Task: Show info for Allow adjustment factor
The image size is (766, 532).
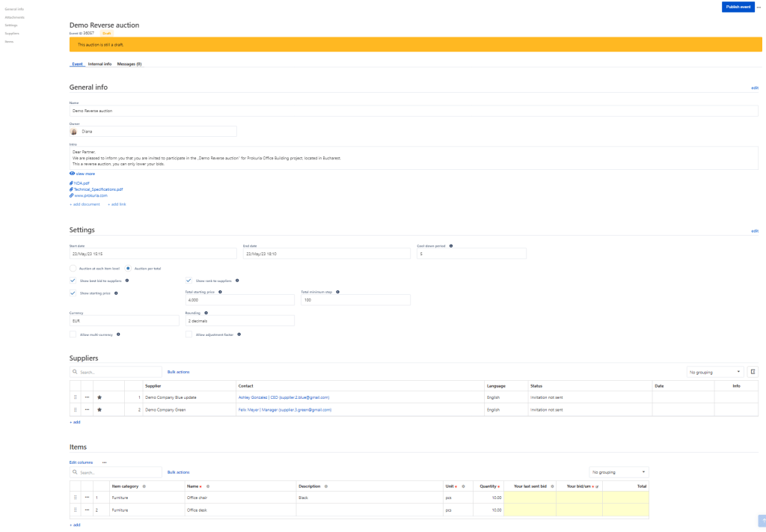Action: point(239,334)
